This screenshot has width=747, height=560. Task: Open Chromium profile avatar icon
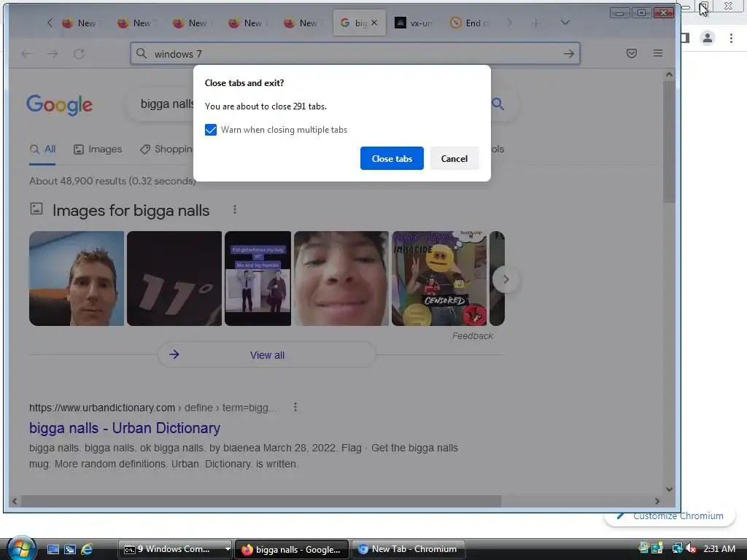(708, 38)
